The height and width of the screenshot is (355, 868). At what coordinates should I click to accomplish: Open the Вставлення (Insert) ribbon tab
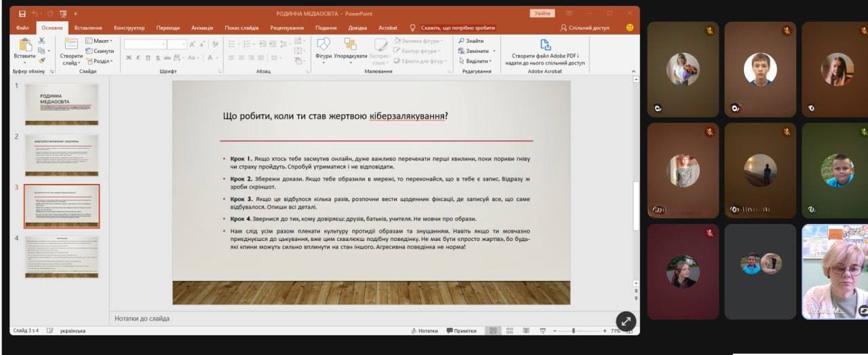pos(88,28)
